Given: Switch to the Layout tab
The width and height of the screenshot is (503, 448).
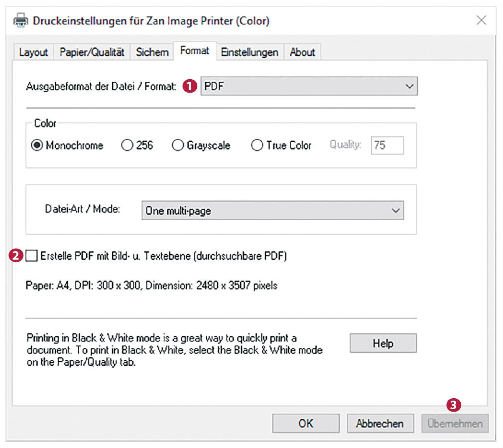Looking at the screenshot, I should point(33,52).
